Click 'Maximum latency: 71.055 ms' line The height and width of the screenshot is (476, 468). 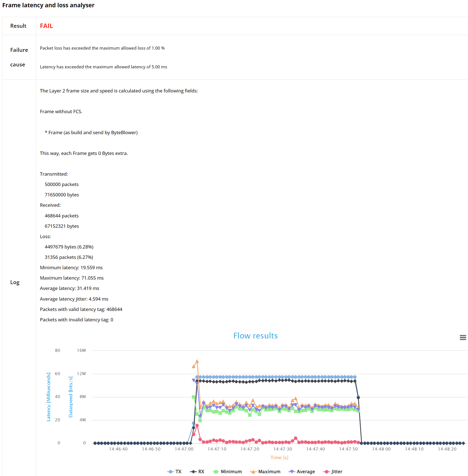[x=72, y=278]
